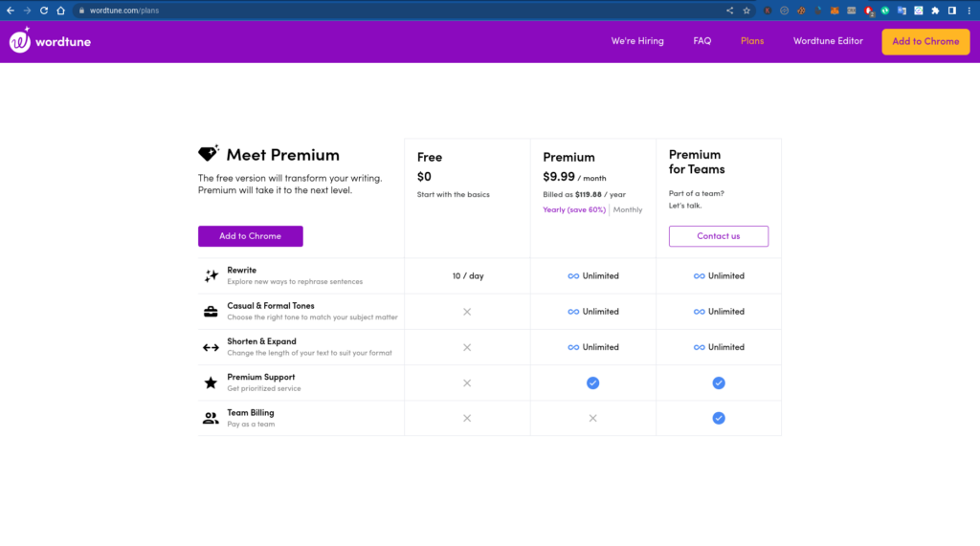Click the 'Start with the basics' text
This screenshot has width=980, height=546.
click(x=453, y=194)
